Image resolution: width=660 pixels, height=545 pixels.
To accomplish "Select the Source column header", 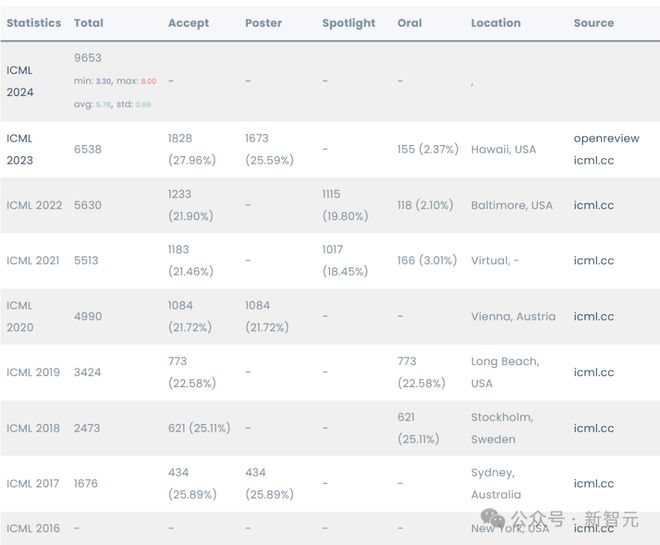I will tap(593, 23).
